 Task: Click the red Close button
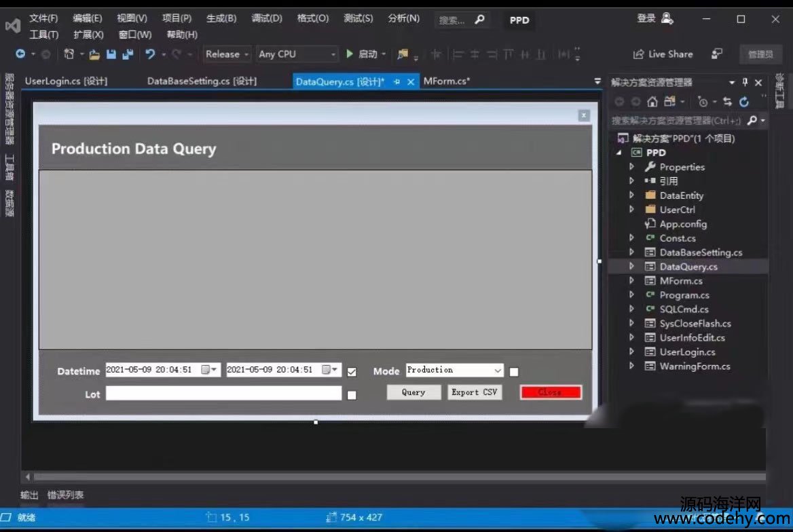pyautogui.click(x=551, y=392)
